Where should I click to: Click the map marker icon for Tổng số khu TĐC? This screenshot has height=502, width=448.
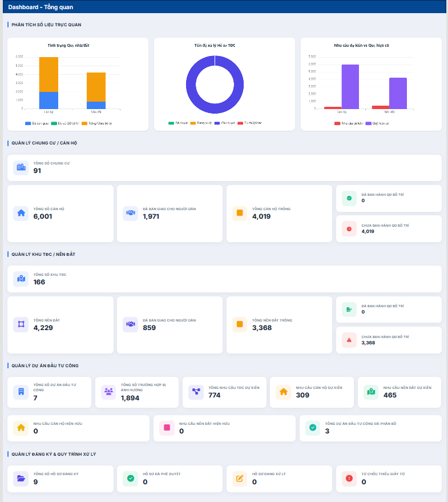tap(21, 279)
